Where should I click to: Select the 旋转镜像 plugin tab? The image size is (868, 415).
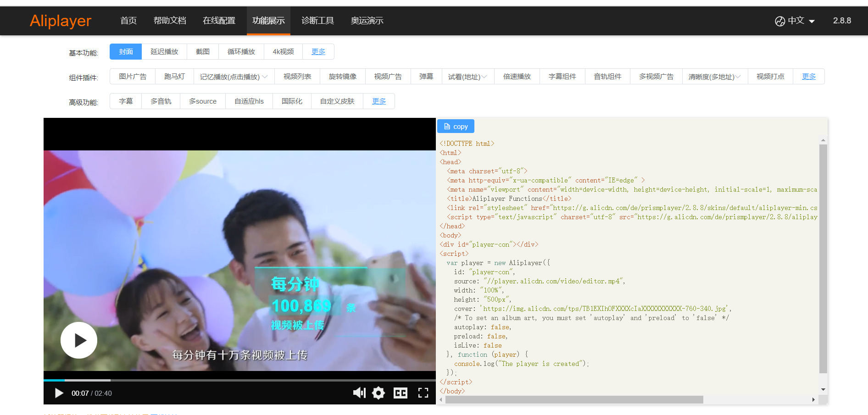click(x=343, y=77)
